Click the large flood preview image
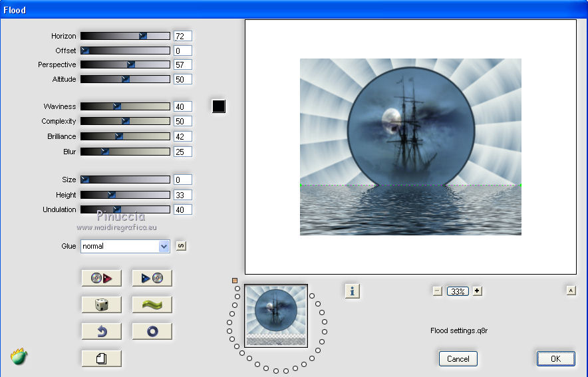588x377 pixels. pos(410,146)
